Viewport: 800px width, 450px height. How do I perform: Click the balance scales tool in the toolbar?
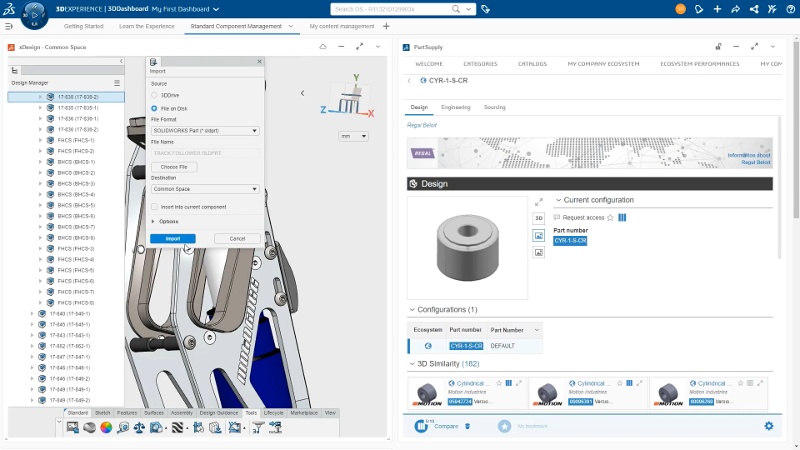click(139, 428)
